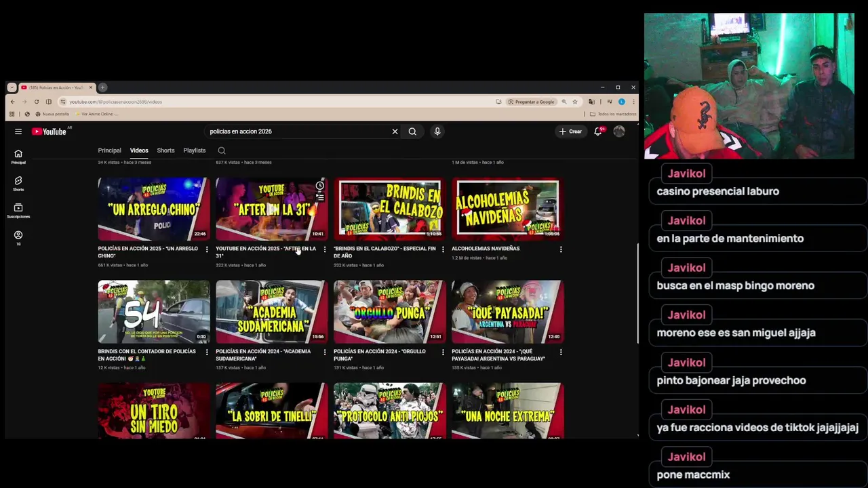Select the channel Videos tab

(139, 150)
